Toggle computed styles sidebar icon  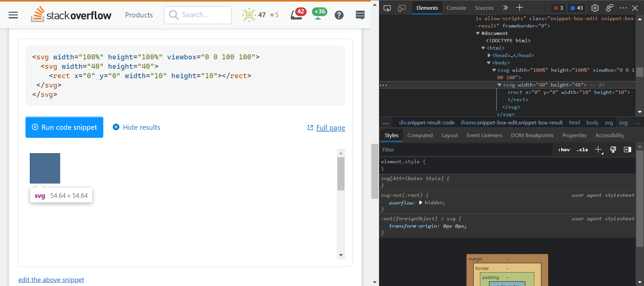[x=628, y=150]
